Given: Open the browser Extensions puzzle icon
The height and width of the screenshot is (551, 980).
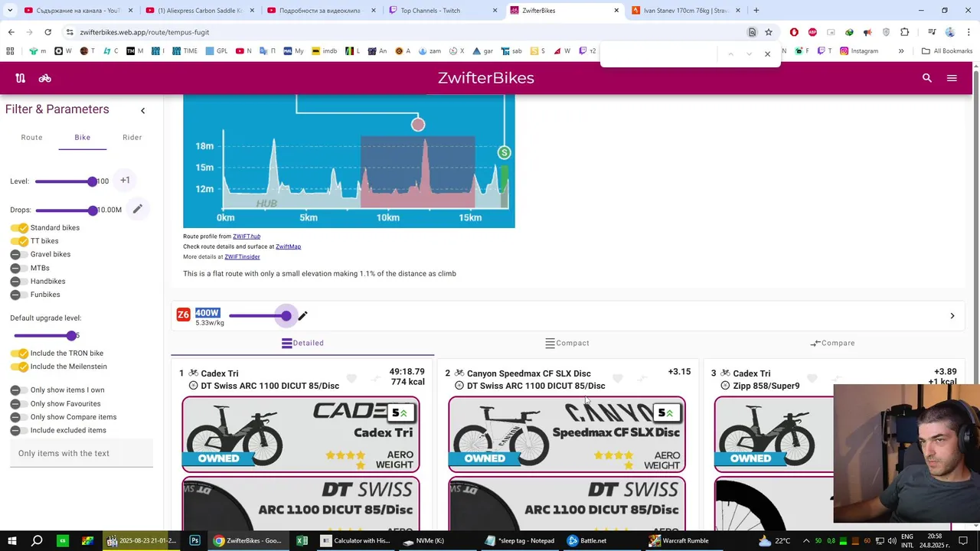Looking at the screenshot, I should (904, 32).
